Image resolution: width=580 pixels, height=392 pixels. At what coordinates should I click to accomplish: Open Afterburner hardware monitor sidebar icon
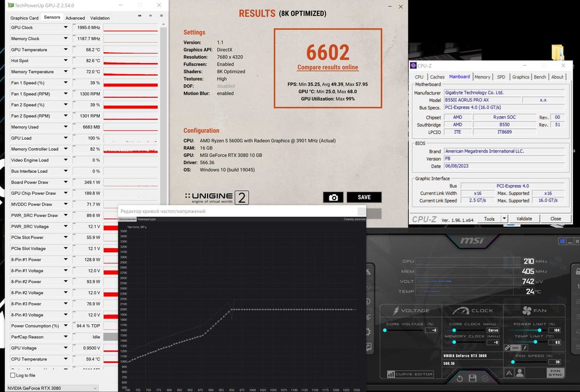[368, 347]
